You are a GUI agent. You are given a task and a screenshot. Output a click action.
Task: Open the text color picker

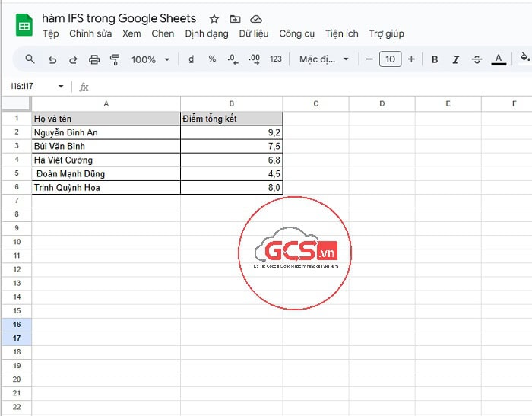(499, 59)
